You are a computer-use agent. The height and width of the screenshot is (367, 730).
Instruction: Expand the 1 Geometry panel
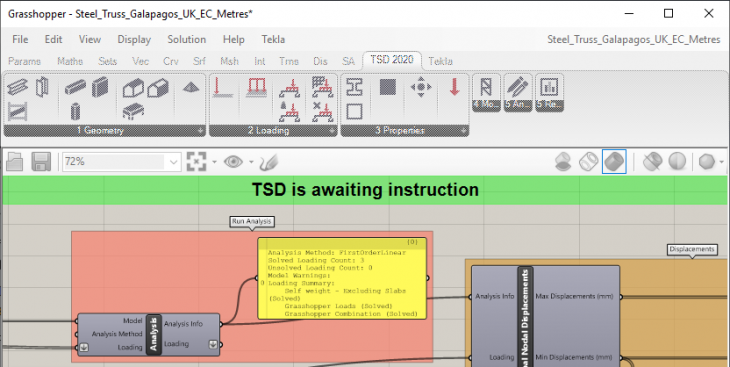click(x=201, y=131)
